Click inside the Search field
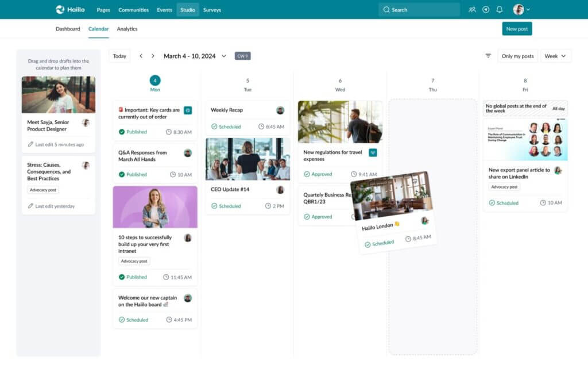Screen dimensions: 588x368 click(x=419, y=9)
